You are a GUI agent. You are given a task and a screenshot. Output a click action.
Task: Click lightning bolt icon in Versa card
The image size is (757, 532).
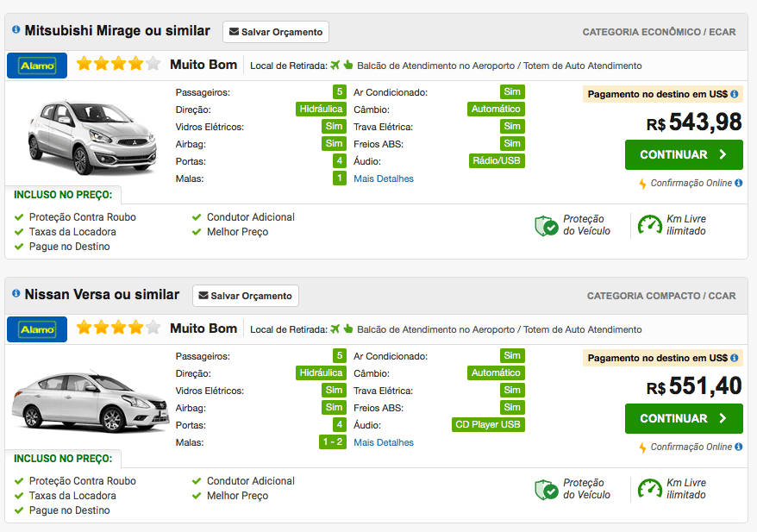[642, 448]
